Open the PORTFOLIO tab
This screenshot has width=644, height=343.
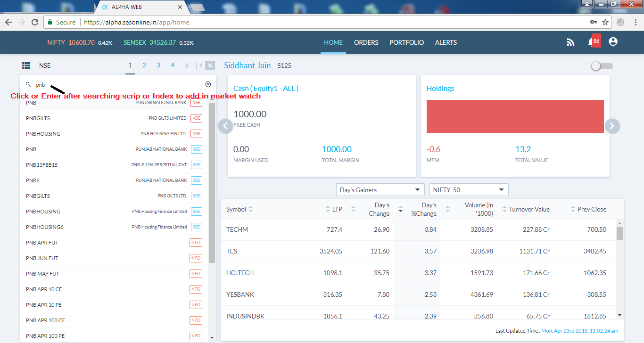[406, 42]
